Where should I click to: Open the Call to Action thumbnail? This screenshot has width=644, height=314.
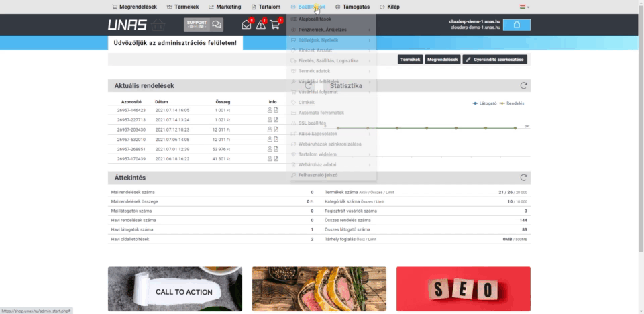tap(174, 289)
